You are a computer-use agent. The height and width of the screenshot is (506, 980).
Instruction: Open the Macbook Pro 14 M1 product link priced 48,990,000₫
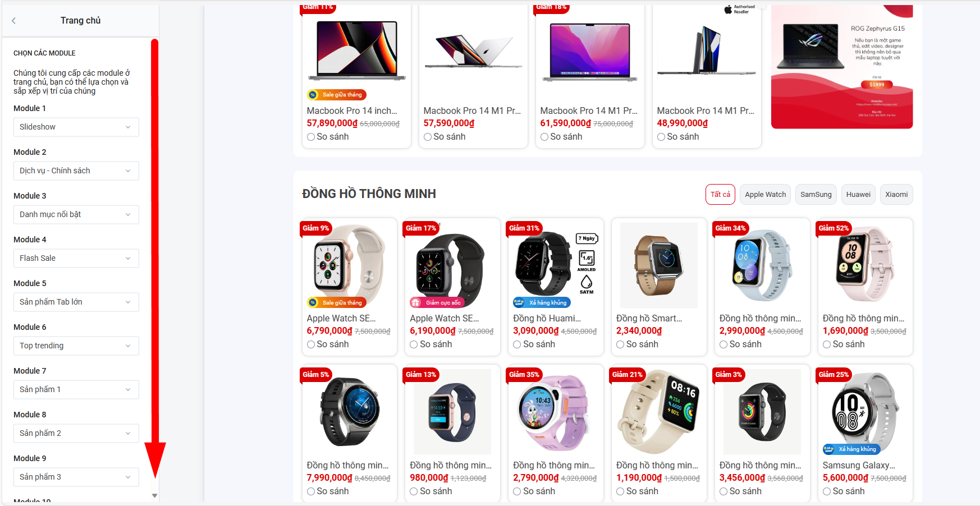click(x=706, y=111)
